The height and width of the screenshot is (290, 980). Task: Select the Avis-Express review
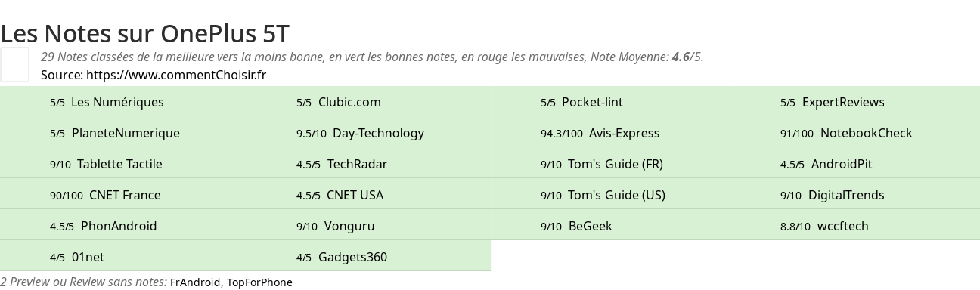point(624,133)
